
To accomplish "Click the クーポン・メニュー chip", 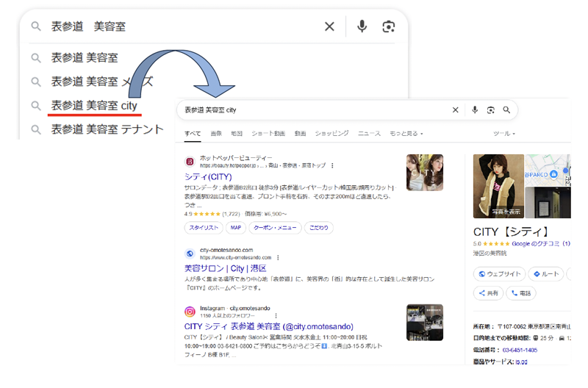I will coord(275,228).
